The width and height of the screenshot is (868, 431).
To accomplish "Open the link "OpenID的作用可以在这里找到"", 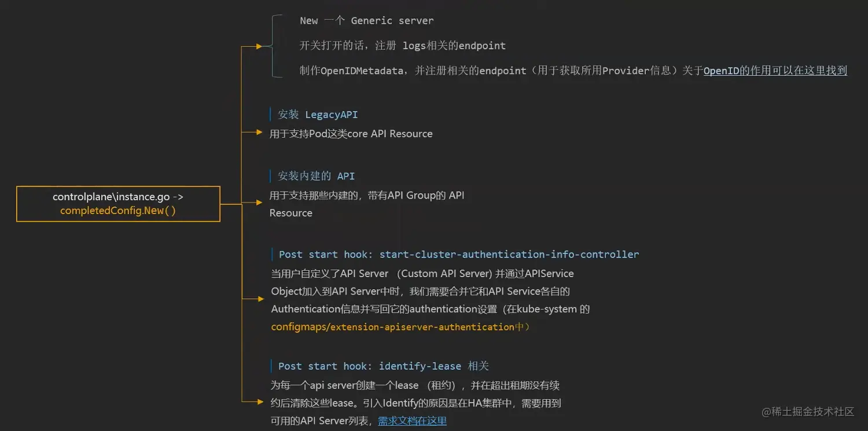I will pos(775,71).
